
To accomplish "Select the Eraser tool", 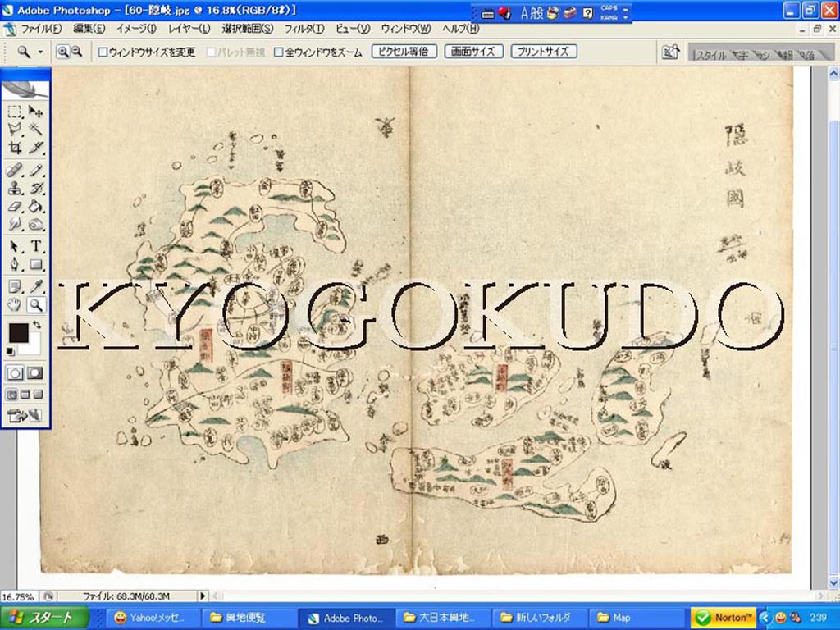I will (x=15, y=206).
